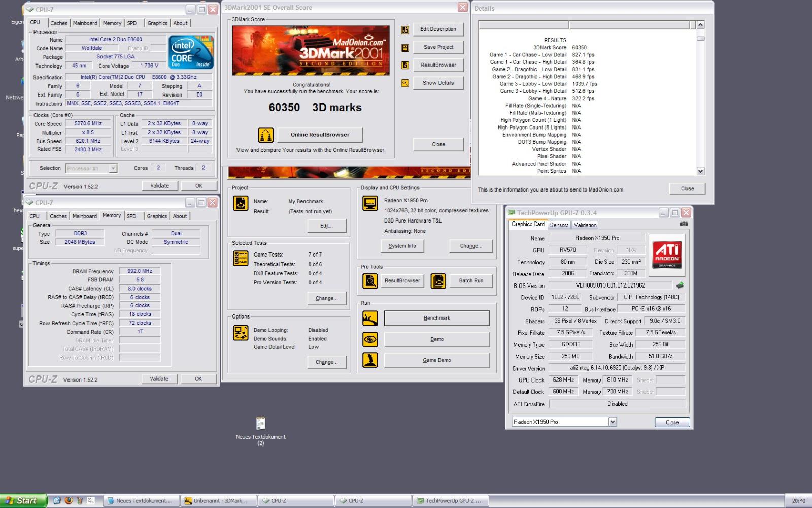The height and width of the screenshot is (508, 812).
Task: Click the Benchmark run icon
Action: tap(370, 319)
